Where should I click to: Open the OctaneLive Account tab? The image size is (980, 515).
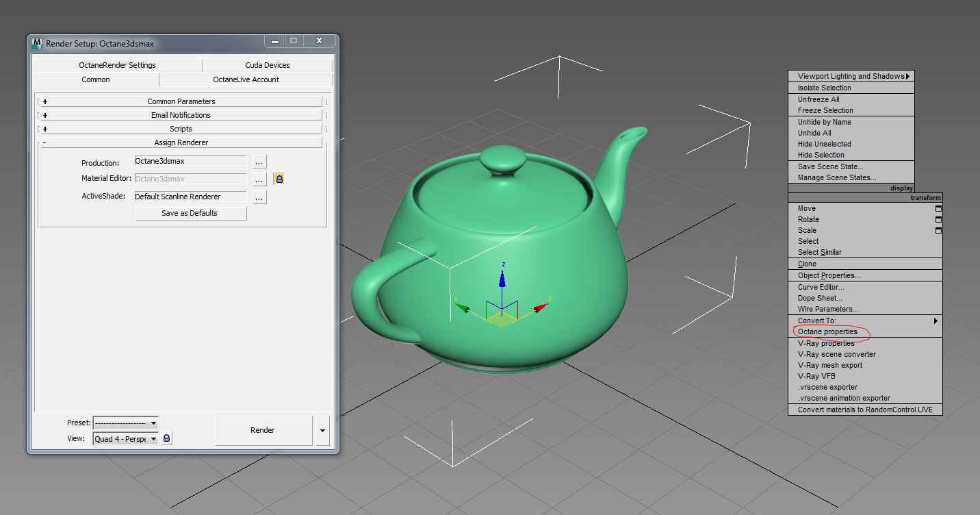[246, 79]
